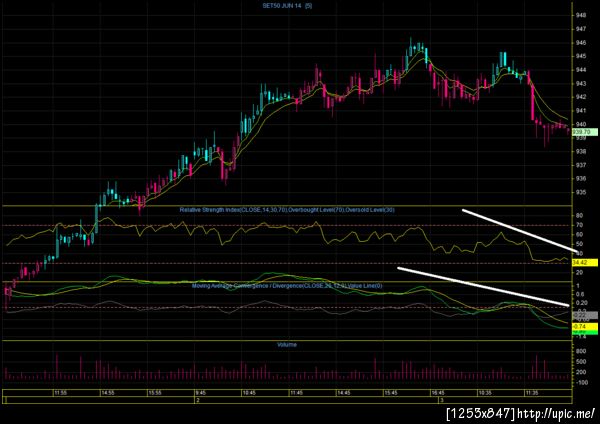Click the 0.20 level on MACD axis
Screen dimensions: 600x424
[581, 303]
